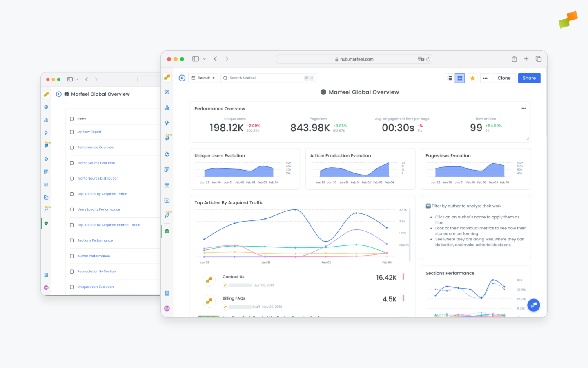Click the blue back arrow beside Default
Viewport: 588px width, 368px height.
click(182, 78)
